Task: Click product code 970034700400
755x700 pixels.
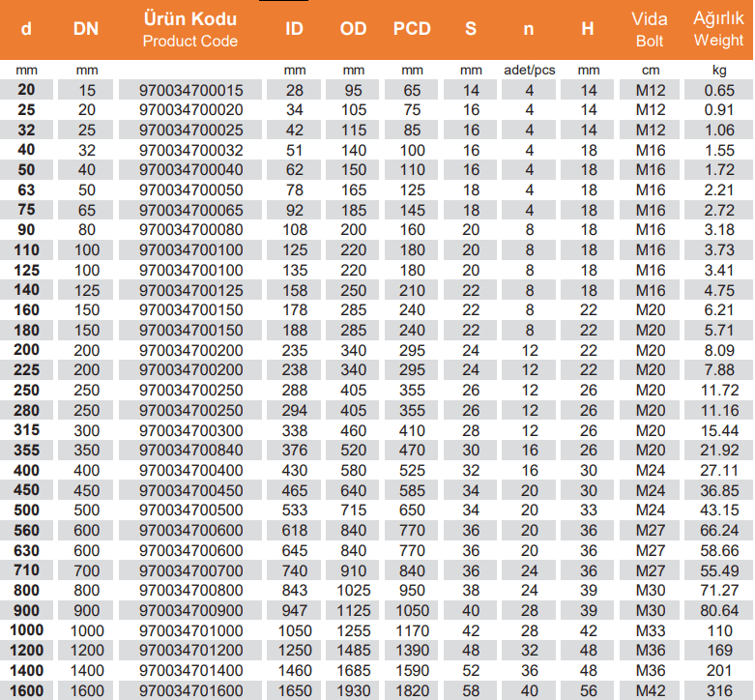Action: [190, 470]
